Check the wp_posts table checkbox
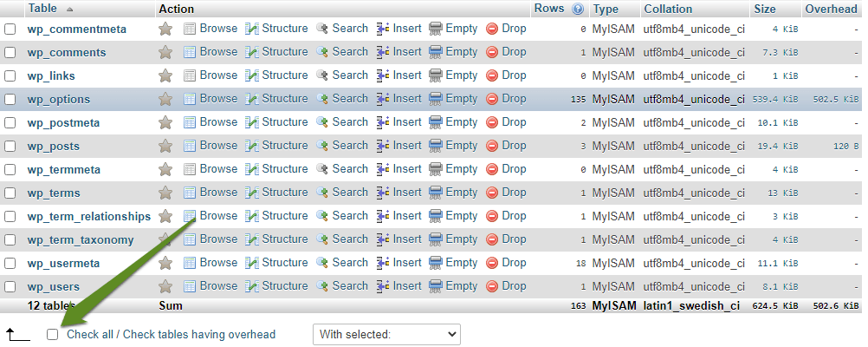Screen dimensions: 868x347 tap(10, 147)
